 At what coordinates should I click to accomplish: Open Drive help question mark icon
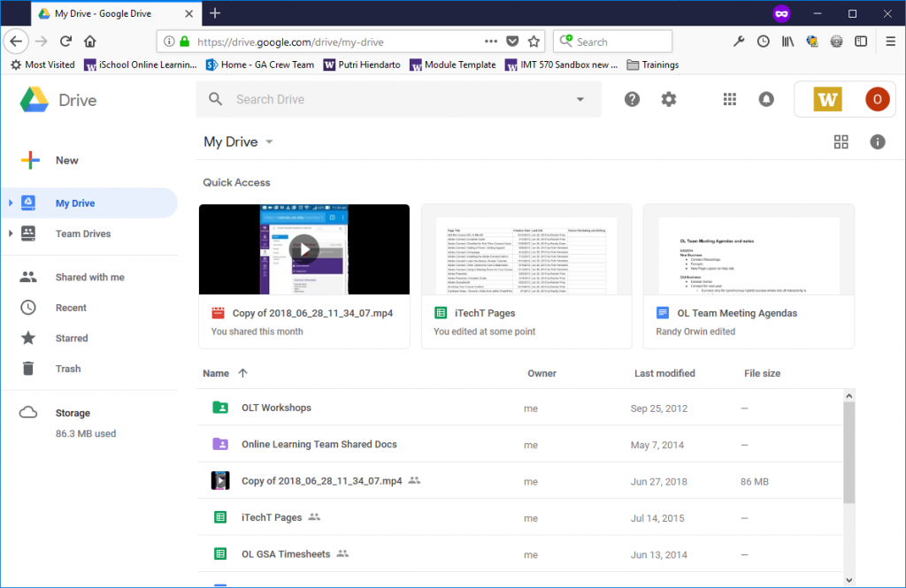632,99
